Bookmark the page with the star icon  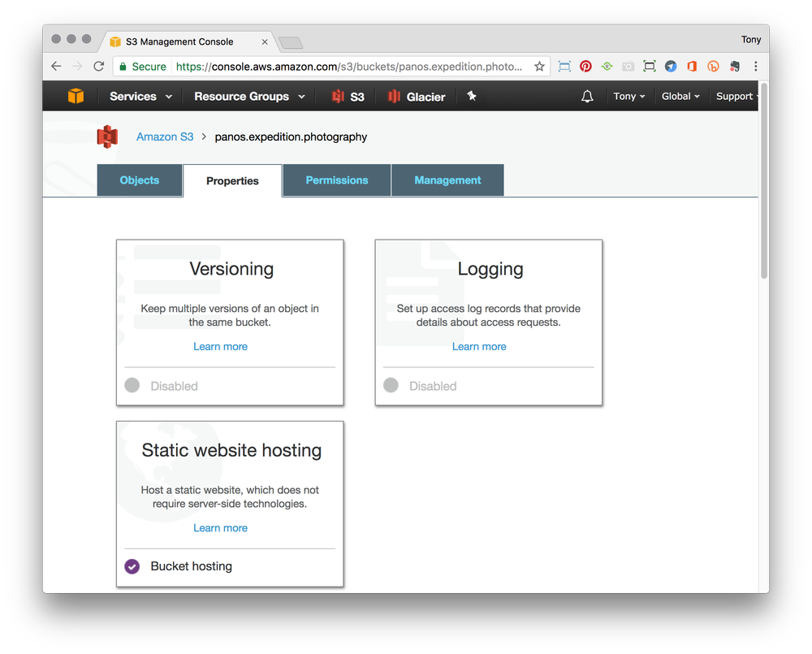tap(539, 67)
